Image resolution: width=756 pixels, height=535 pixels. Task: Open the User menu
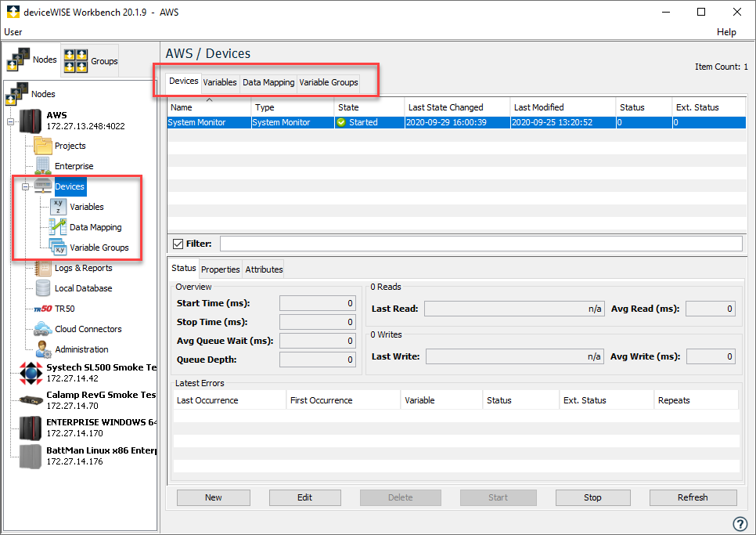coord(13,32)
